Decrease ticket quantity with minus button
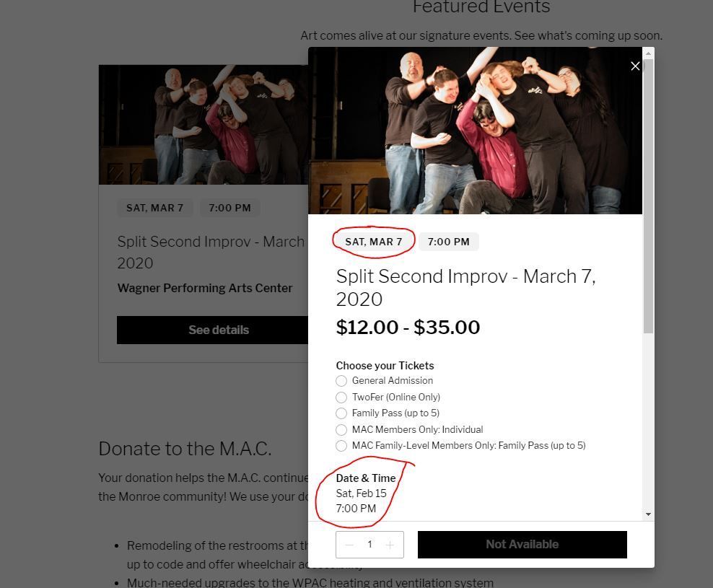This screenshot has width=713, height=588. (x=349, y=545)
